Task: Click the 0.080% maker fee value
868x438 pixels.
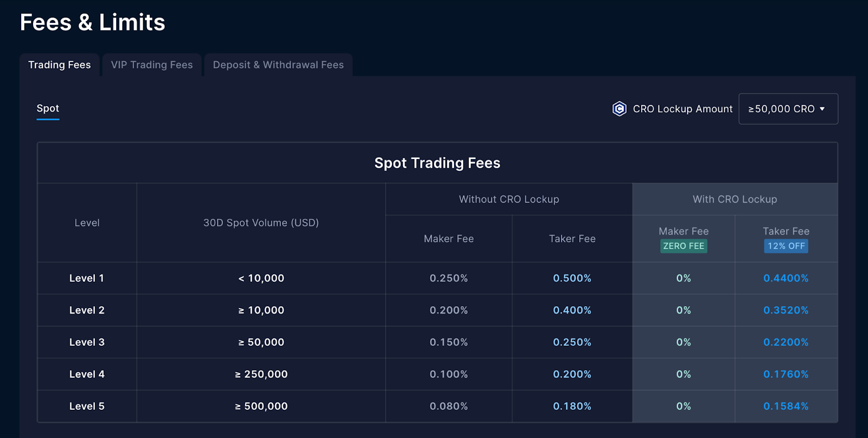Action: pyautogui.click(x=449, y=407)
